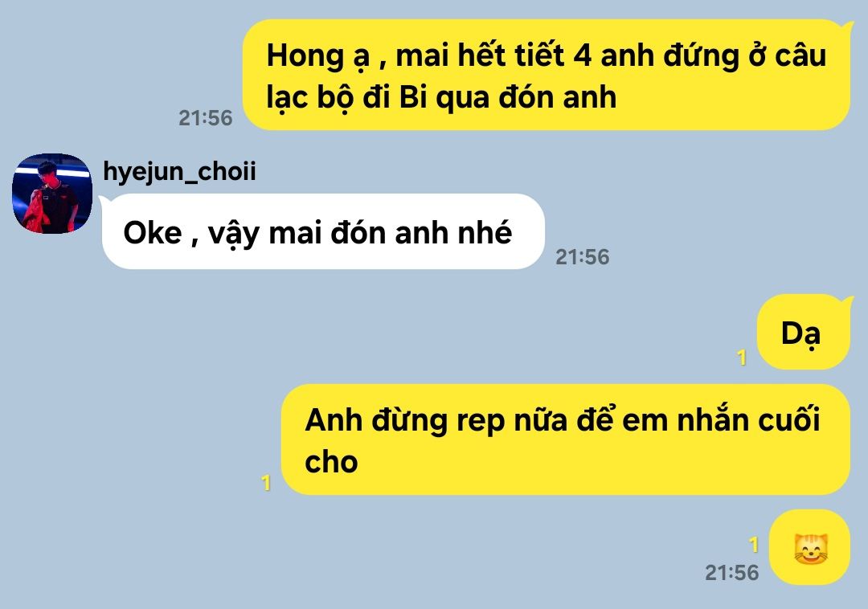
Task: Click the unread count 1 beside 'Anh đừng rep nữa'
Action: click(266, 483)
